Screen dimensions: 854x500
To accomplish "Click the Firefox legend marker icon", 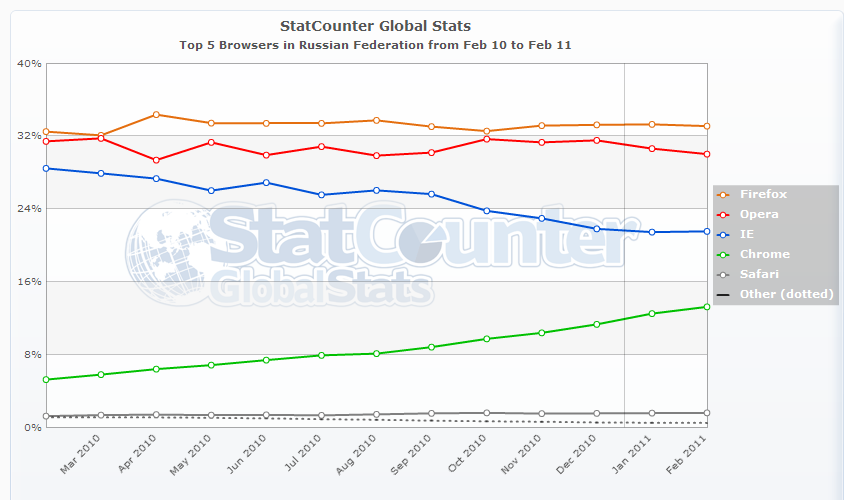I will pos(724,194).
